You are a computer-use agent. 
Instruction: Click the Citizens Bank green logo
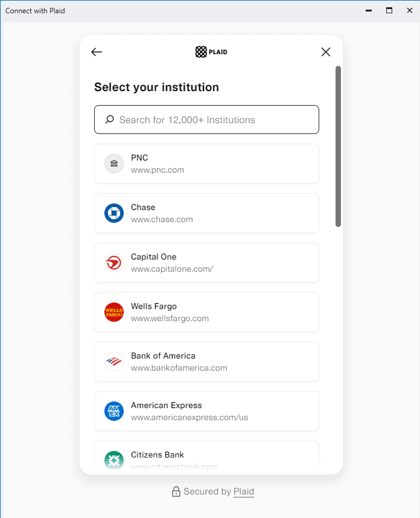coord(114,461)
